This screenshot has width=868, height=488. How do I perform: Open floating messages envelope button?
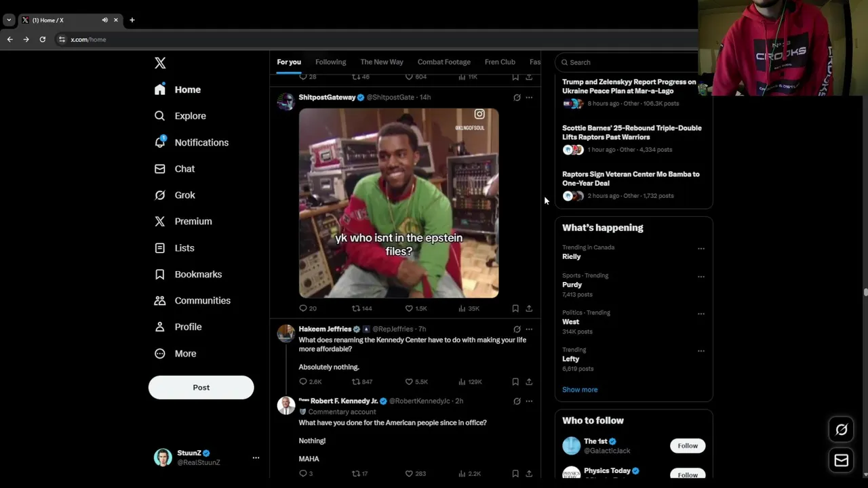pos(842,460)
